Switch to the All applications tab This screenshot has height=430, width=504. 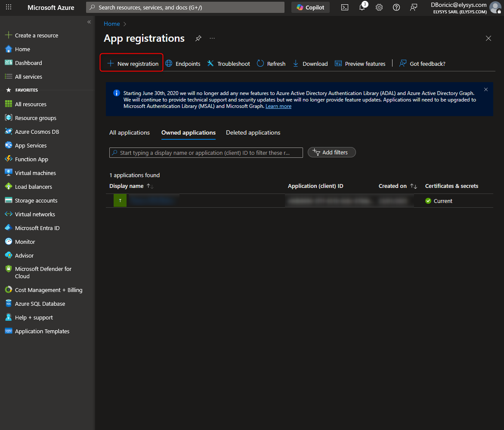click(x=130, y=132)
